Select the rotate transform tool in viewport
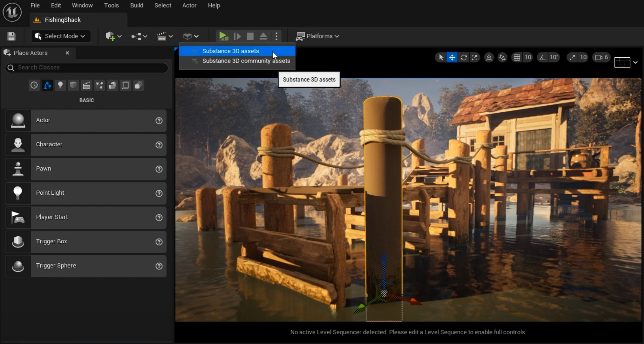This screenshot has width=644, height=344. click(x=463, y=57)
